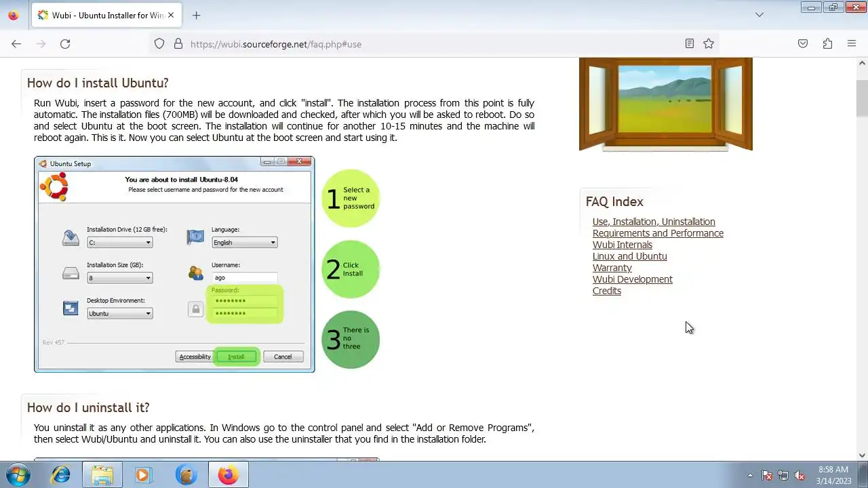868x488 pixels.
Task: Click the address bar URL field
Action: tap(434, 44)
